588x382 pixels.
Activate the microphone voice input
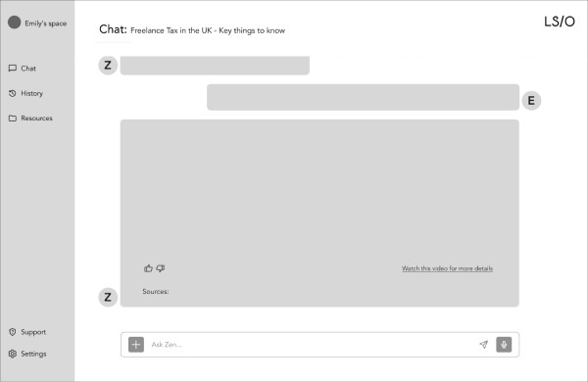[x=504, y=345]
